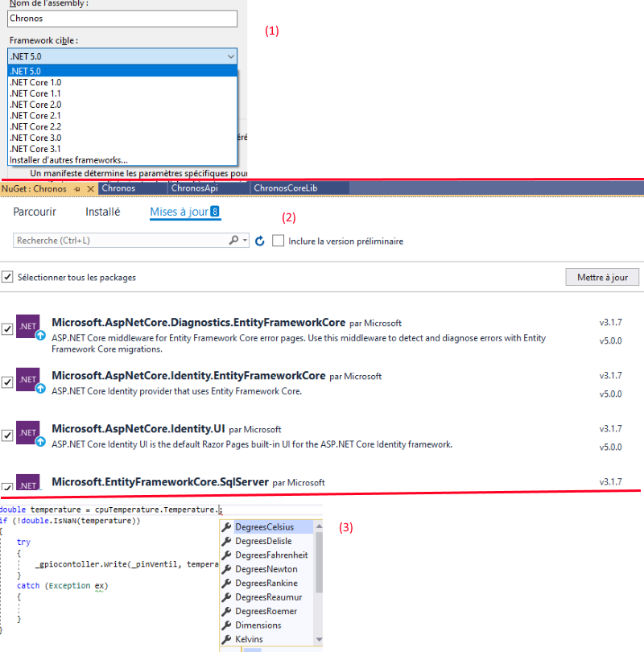
Task: Open the ChronosApi document tab
Action: click(196, 188)
